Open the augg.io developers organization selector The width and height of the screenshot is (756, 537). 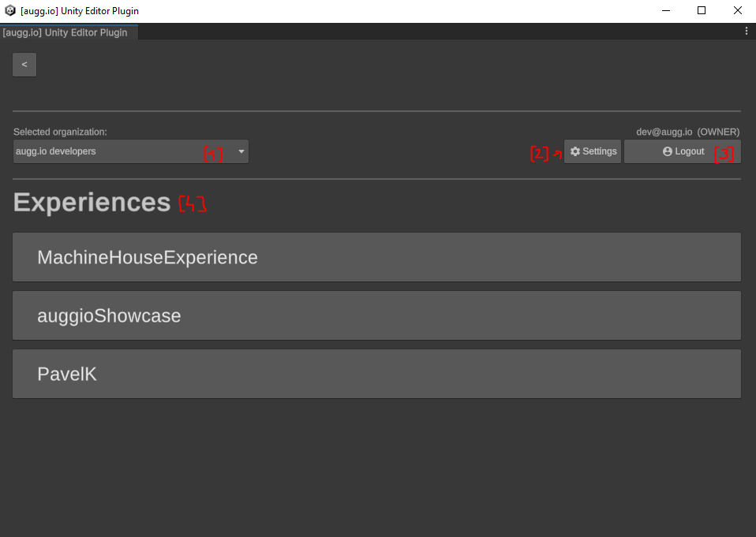click(x=118, y=151)
